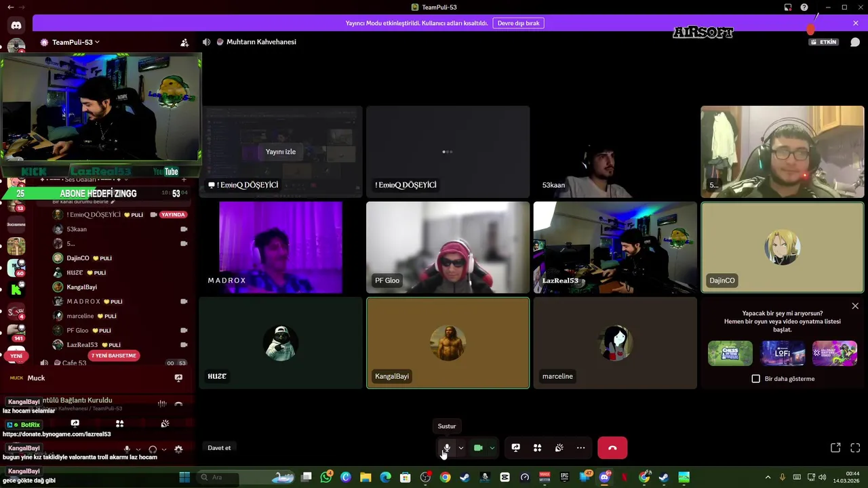This screenshot has width=868, height=488.
Task: Dismiss the streamer mode purple banner
Action: (x=856, y=23)
